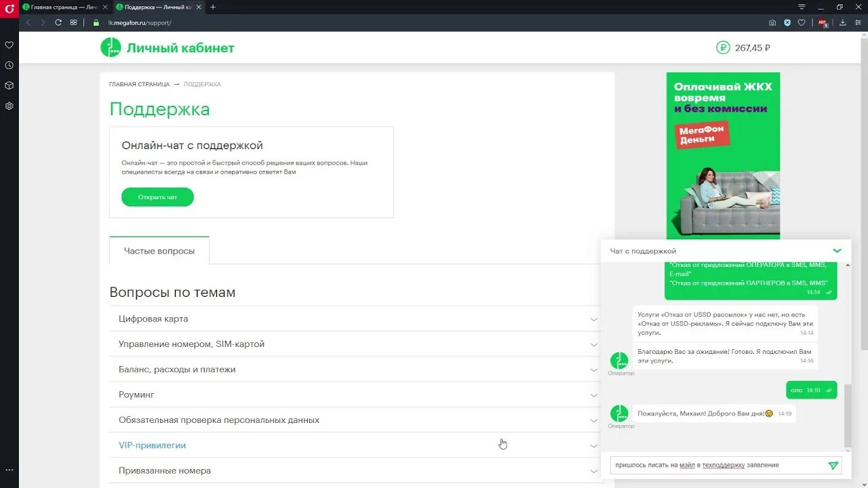This screenshot has width=868, height=488.
Task: Reload the page with the refresh icon
Action: coord(58,22)
